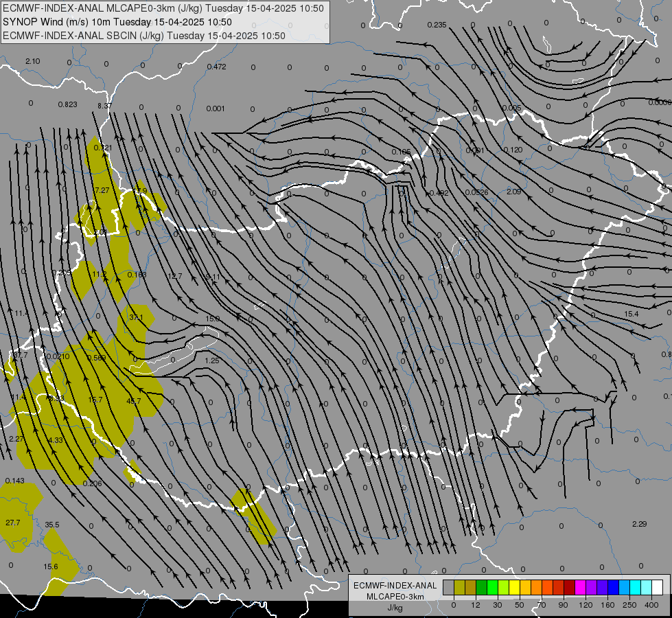
Task: Click the map value 15.0
Action: tap(213, 319)
